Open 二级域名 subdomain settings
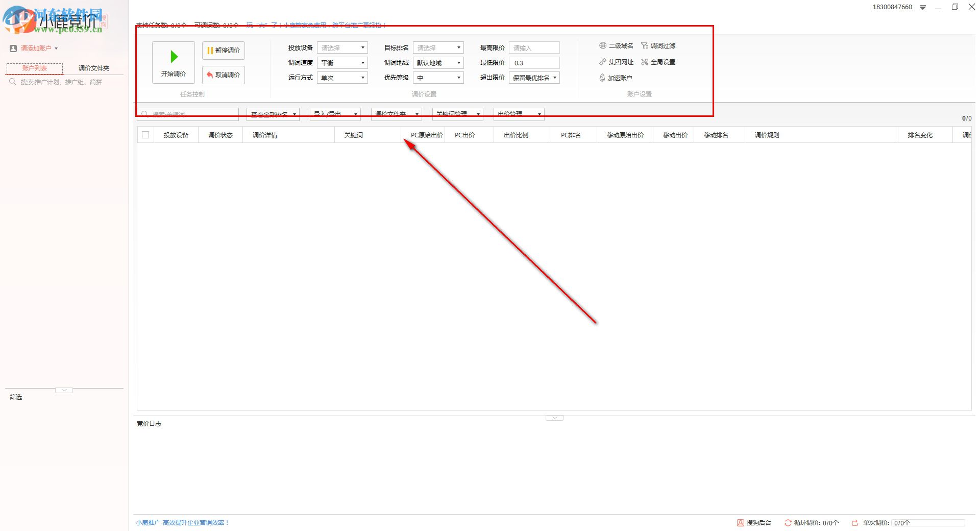This screenshot has width=980, height=531. tap(616, 46)
